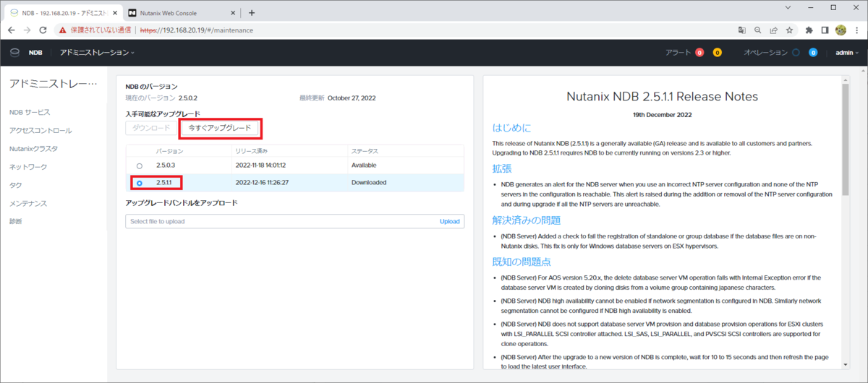Click the disabled ダウンロード button

(x=151, y=128)
